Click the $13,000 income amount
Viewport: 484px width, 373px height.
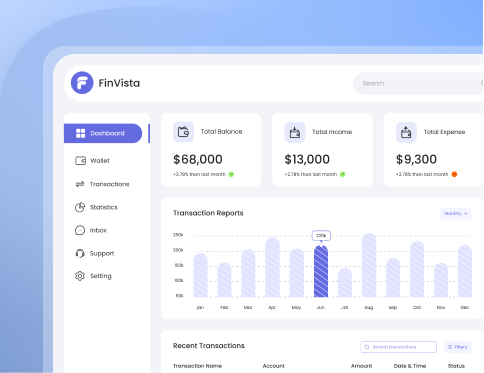click(307, 159)
